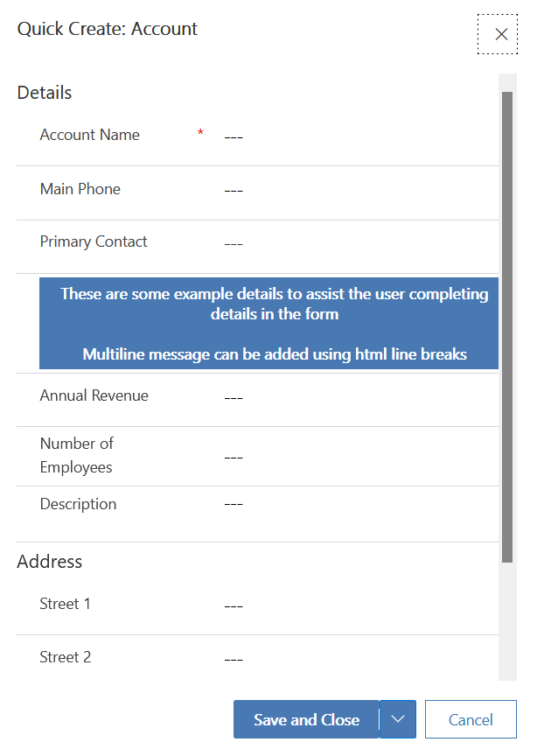Screen dimensions: 537x756
Task: Click the Description text field
Action: 350,505
